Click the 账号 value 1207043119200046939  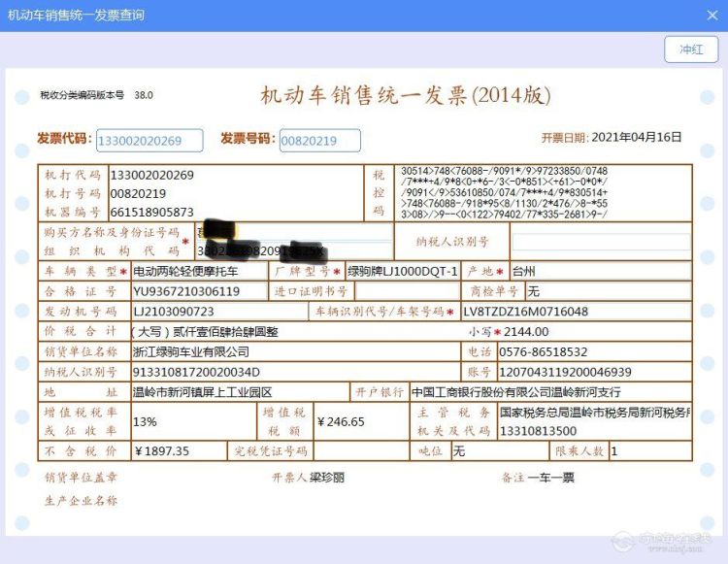click(565, 373)
